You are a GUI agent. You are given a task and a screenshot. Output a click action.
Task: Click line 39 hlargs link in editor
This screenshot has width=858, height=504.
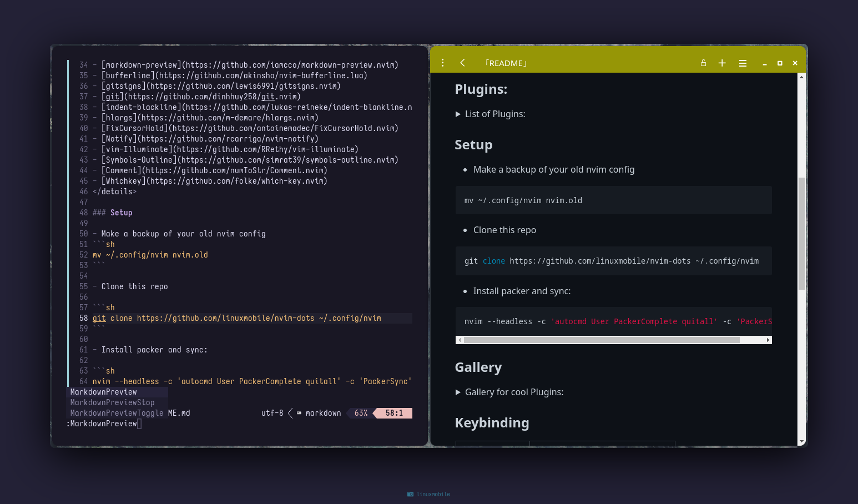(210, 118)
